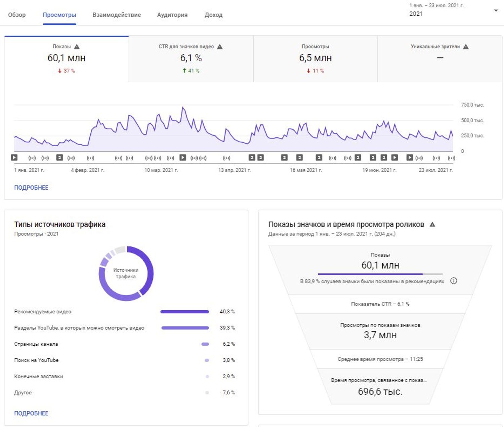504x427 pixels.
Task: Click the only '2' videos marker before February
Action: tap(59, 157)
